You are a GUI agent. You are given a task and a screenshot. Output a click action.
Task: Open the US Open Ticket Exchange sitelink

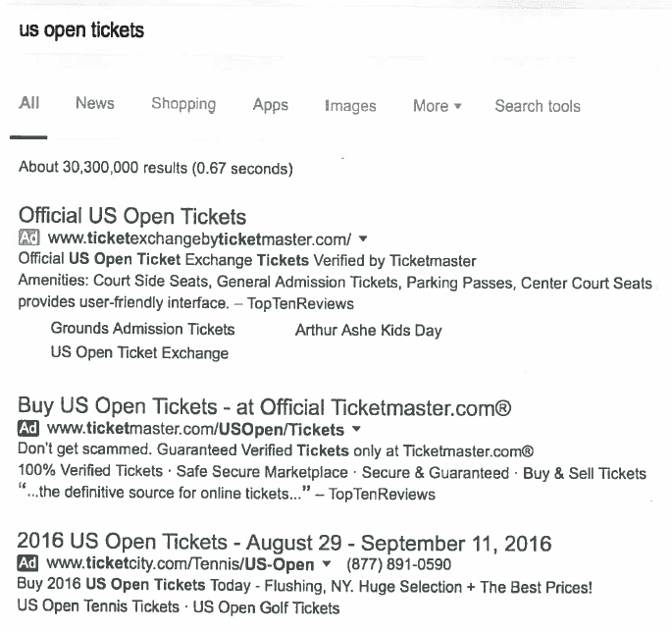[139, 353]
